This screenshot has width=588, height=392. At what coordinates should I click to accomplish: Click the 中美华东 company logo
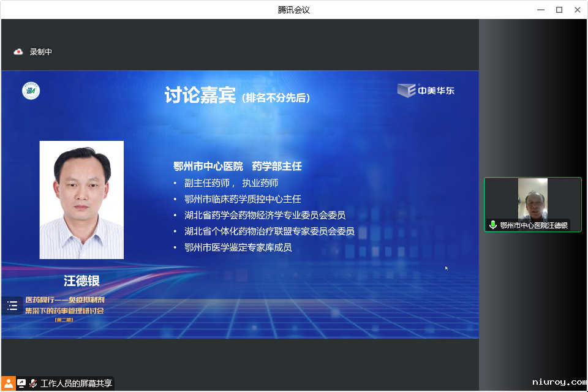[x=426, y=91]
